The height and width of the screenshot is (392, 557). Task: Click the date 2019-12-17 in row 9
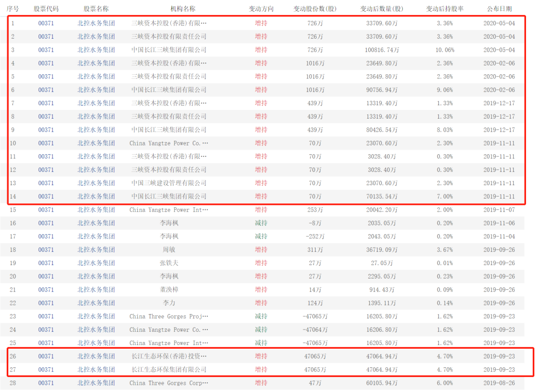click(x=499, y=129)
